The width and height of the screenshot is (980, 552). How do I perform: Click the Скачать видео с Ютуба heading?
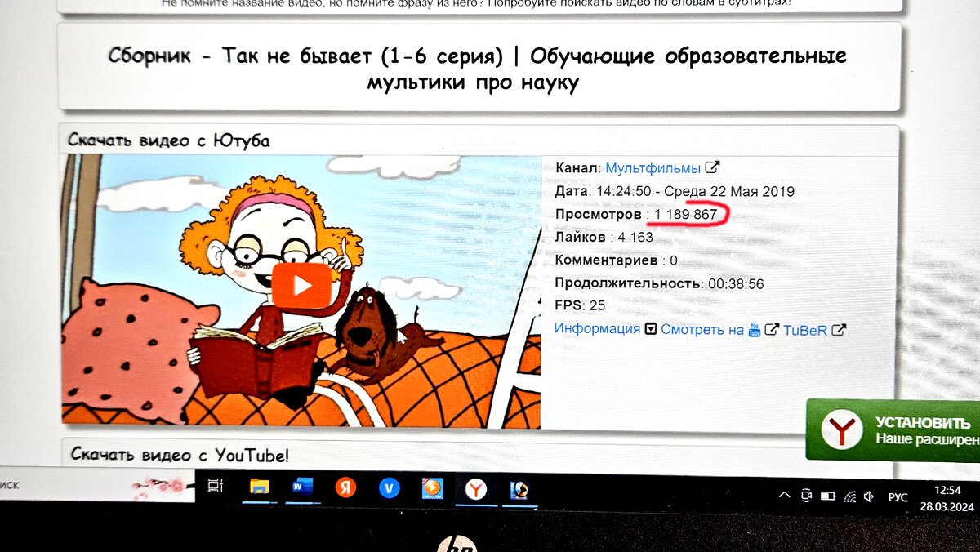pyautogui.click(x=168, y=140)
